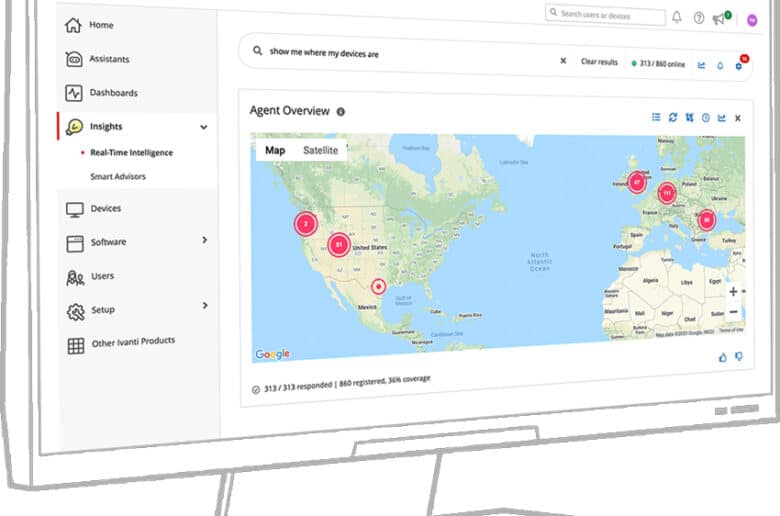Clear the query text with the X
This screenshot has width=780, height=516.
tap(563, 61)
